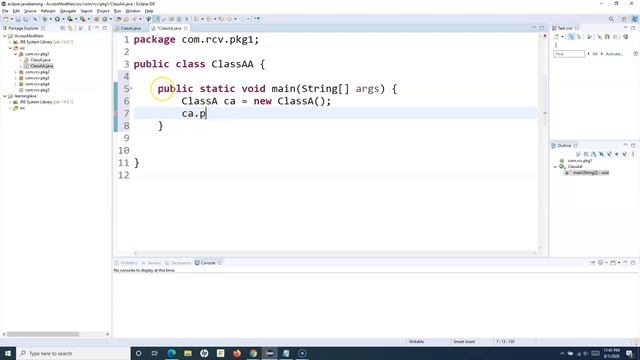Image resolution: width=640 pixels, height=360 pixels.
Task: Click the editor horizontal scrollbar
Action: [x=335, y=253]
